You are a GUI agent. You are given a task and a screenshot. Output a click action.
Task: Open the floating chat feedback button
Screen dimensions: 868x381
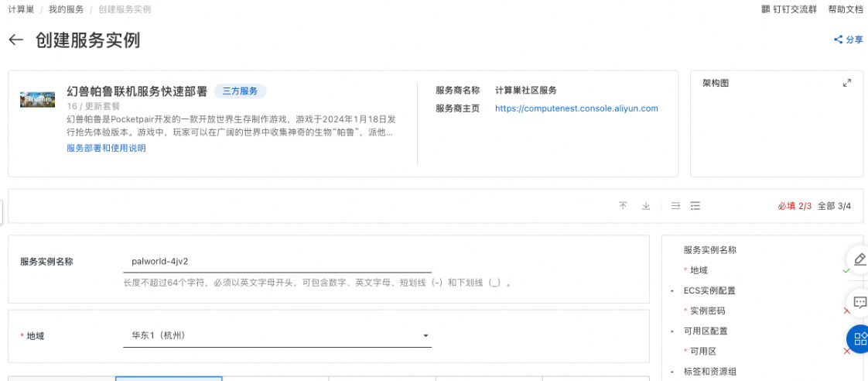coord(859,301)
